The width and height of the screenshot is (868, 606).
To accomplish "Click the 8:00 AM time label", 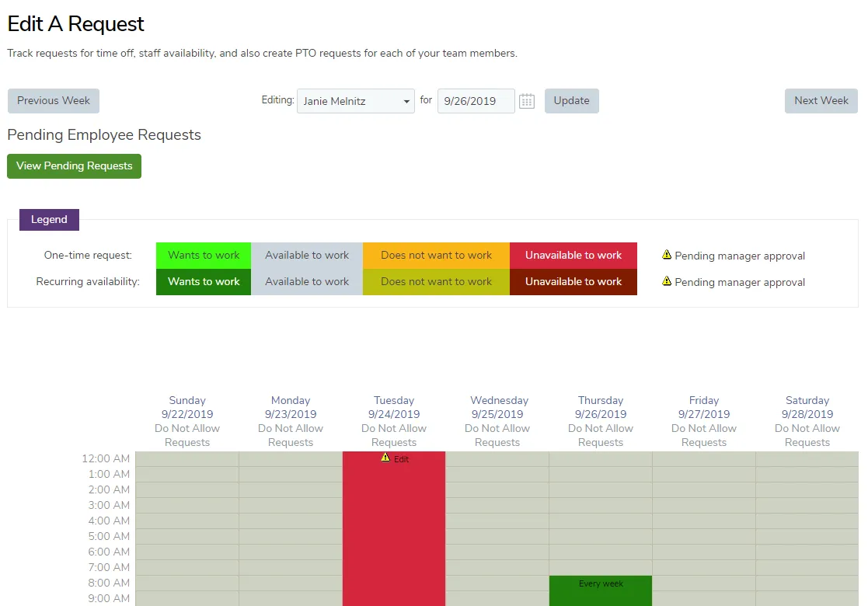I will pyautogui.click(x=109, y=583).
